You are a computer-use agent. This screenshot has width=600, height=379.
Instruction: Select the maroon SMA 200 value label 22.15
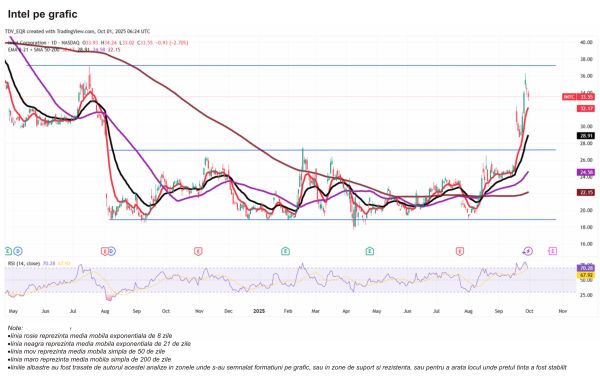click(586, 192)
